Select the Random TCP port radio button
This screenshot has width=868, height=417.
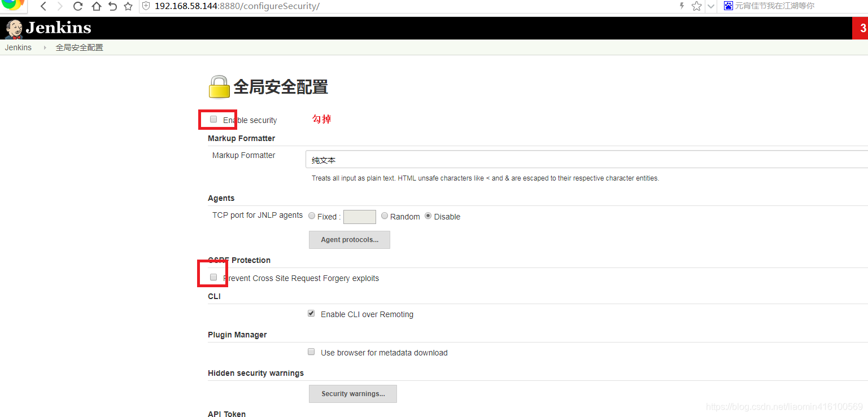tap(385, 216)
